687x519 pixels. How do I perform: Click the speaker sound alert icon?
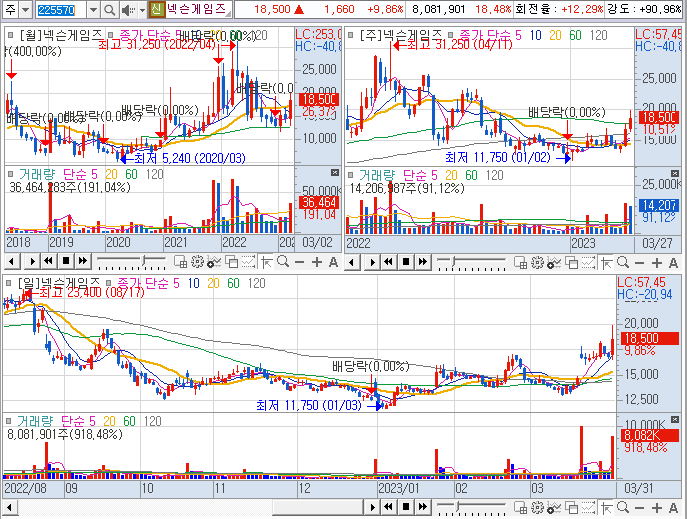coord(128,10)
